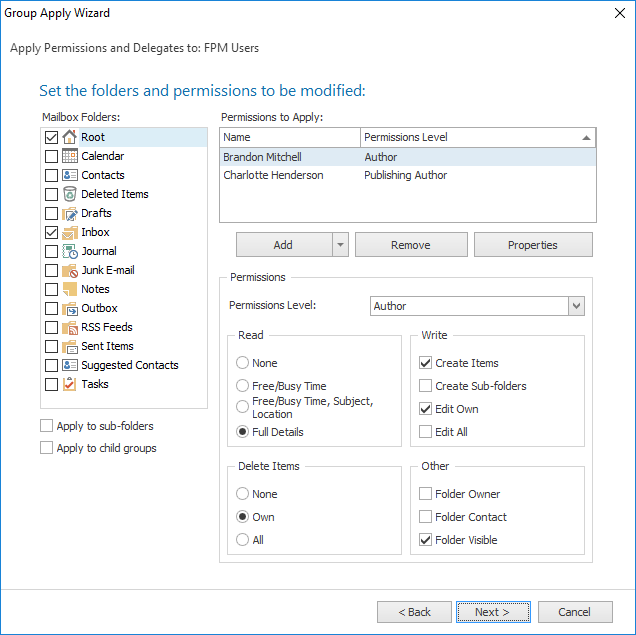The height and width of the screenshot is (635, 636).
Task: Select Delete Items All option
Action: pyautogui.click(x=242, y=540)
